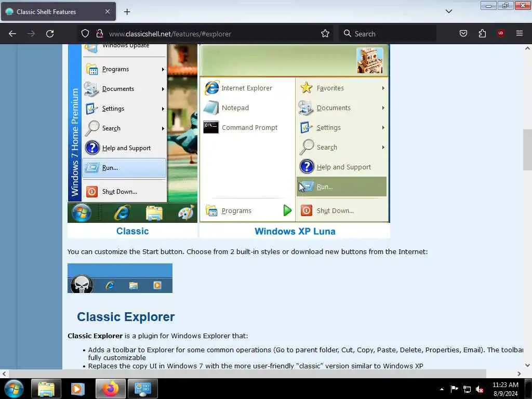This screenshot has height=399, width=532.
Task: Click Documents in the Classic menu
Action: click(x=124, y=89)
